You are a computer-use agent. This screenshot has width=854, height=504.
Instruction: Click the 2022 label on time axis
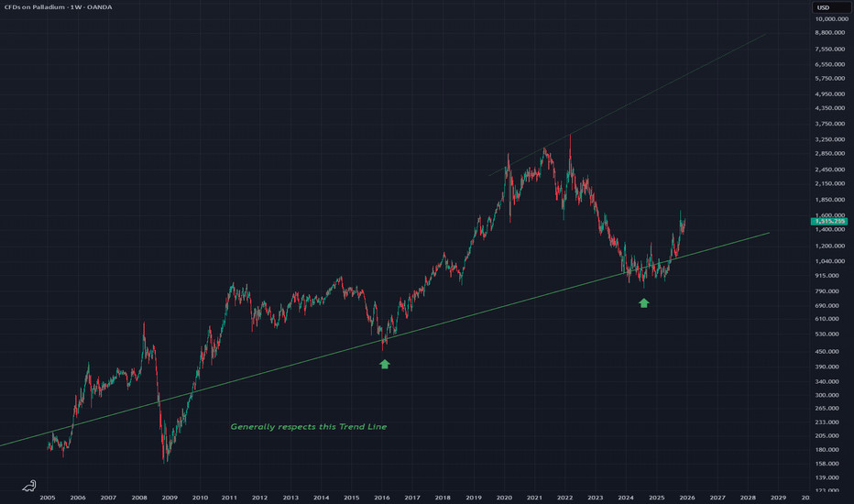coord(564,497)
